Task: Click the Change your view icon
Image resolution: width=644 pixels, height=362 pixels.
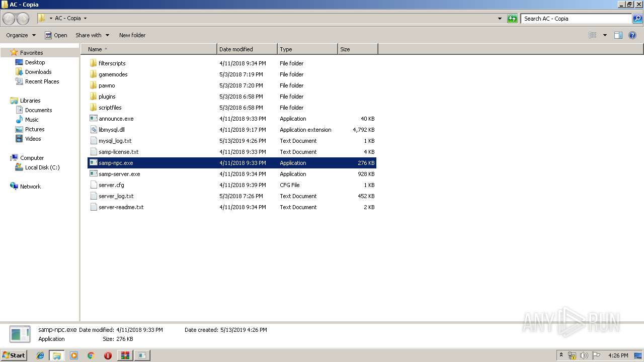Action: click(593, 35)
